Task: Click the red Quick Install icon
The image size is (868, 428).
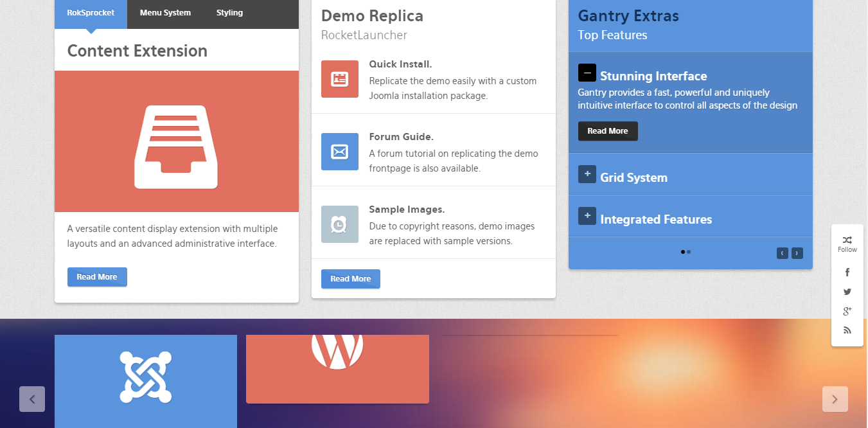Action: [339, 79]
